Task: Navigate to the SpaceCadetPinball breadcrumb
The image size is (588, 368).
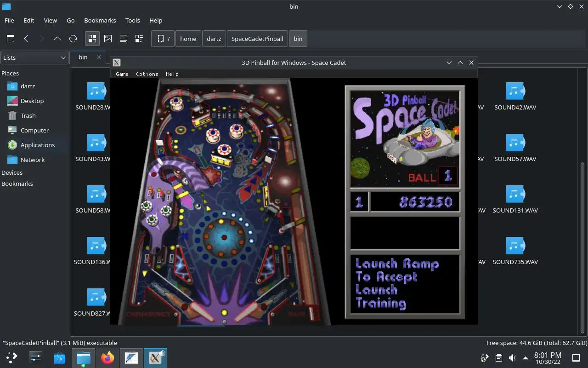Action: [257, 39]
